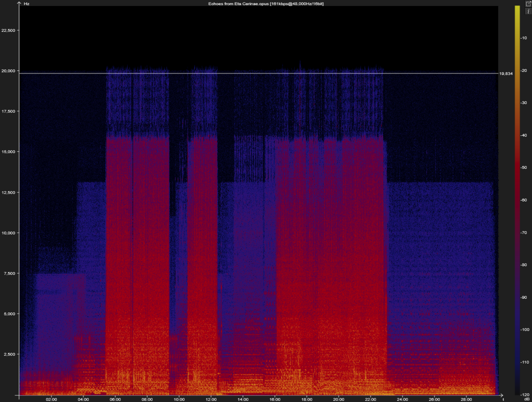Click the '15,000' frequency label

click(8, 152)
